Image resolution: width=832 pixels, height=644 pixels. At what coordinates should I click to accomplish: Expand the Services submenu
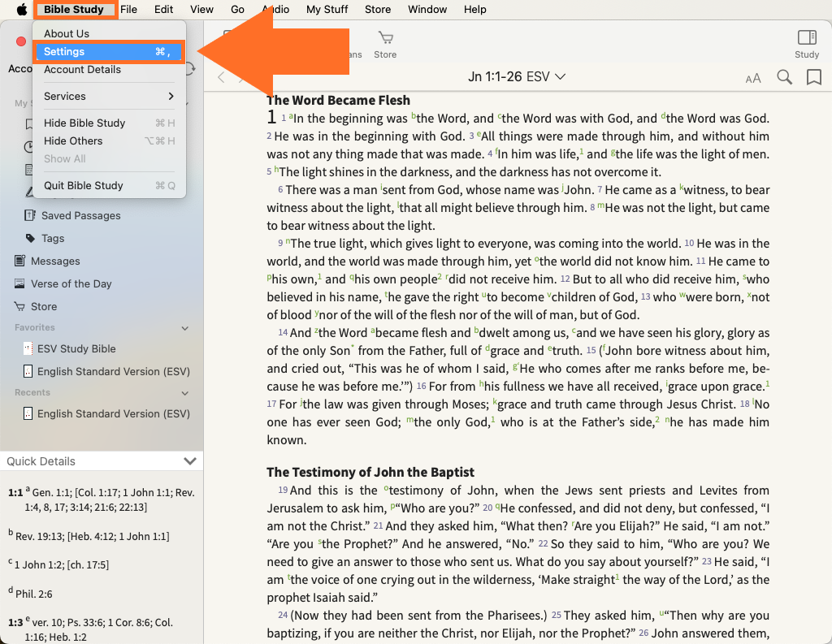pos(109,96)
